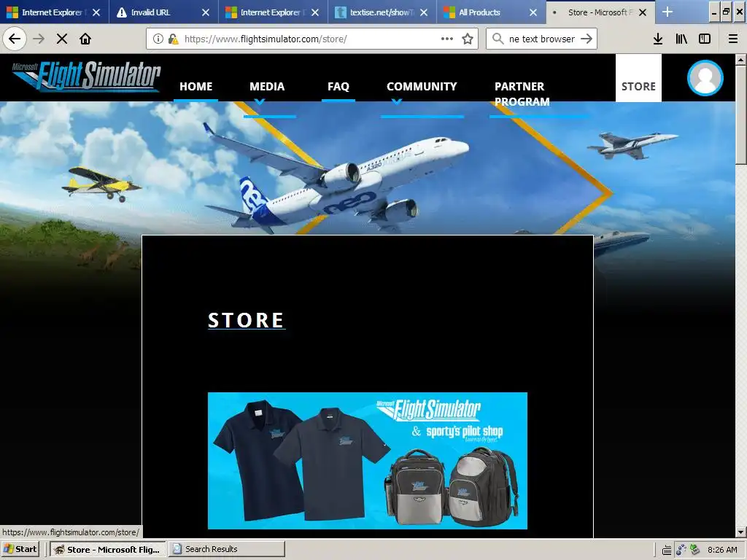Open the hamburger application menu

(x=733, y=39)
